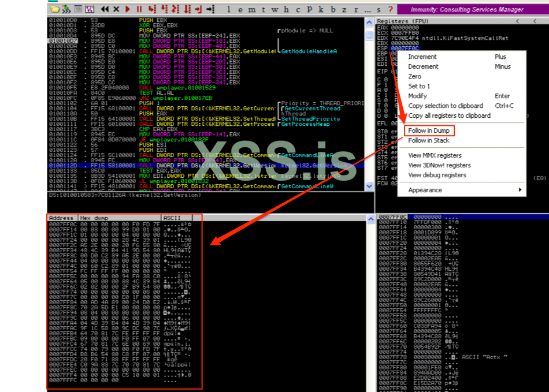This screenshot has height=392, width=549.
Task: Click the Go to address arrow icon
Action: (x=210, y=9)
